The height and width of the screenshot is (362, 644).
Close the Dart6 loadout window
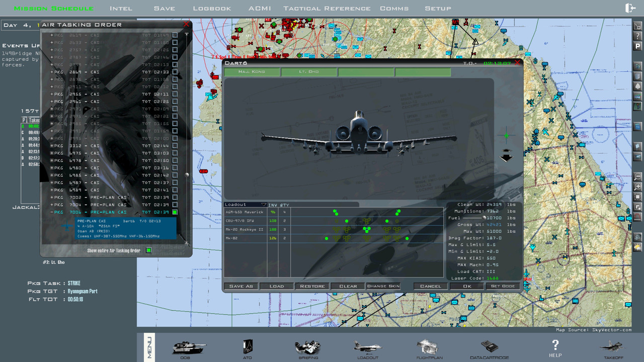click(x=517, y=63)
